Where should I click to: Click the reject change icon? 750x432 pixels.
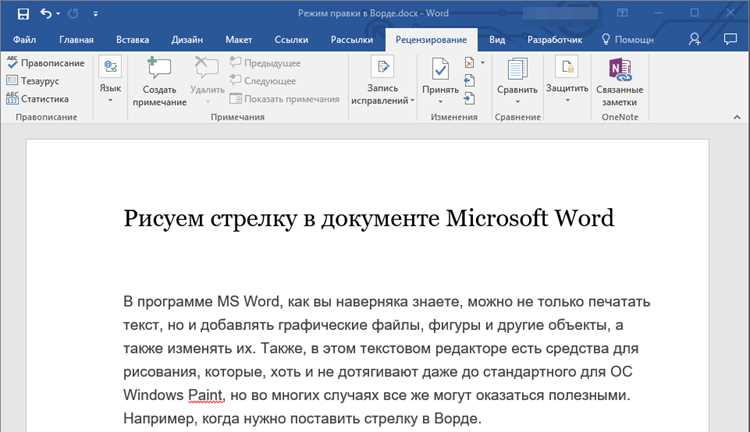click(469, 62)
